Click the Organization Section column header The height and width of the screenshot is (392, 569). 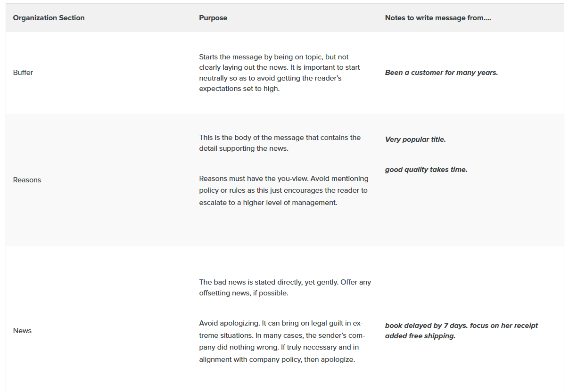pos(49,18)
